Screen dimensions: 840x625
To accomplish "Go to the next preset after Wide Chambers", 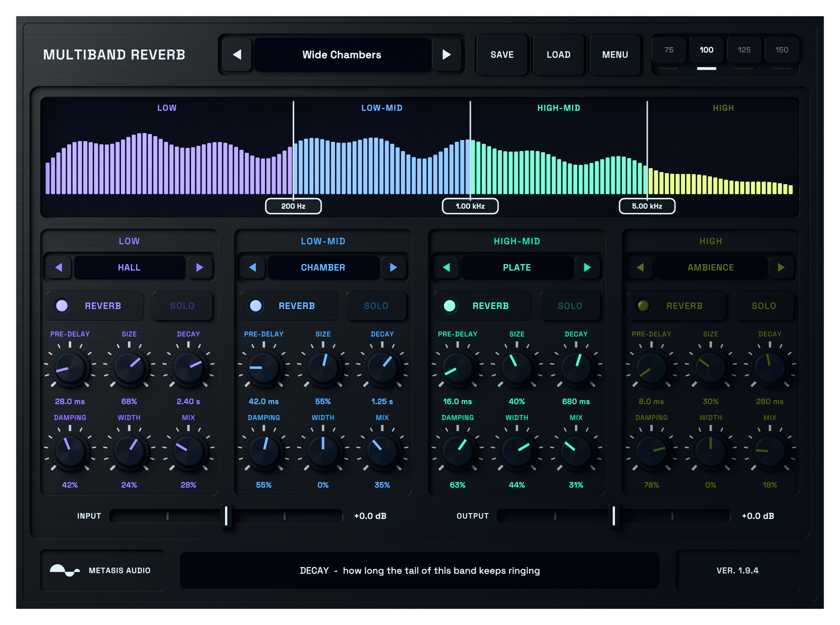I will pos(447,55).
